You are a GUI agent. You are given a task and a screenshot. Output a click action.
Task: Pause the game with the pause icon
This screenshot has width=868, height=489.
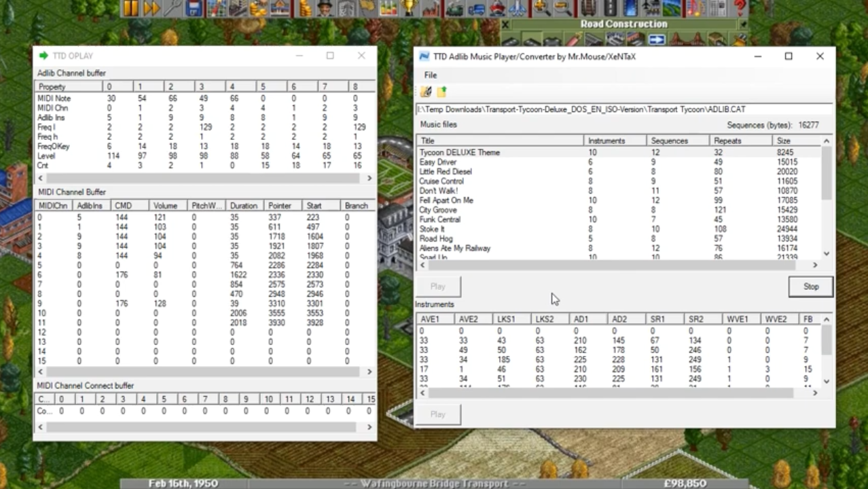130,8
